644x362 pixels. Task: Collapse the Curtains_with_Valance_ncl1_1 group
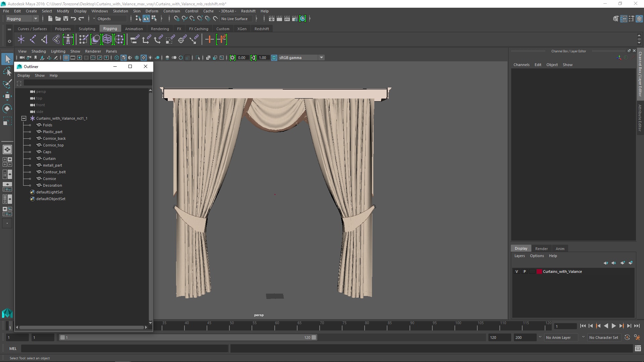click(24, 118)
